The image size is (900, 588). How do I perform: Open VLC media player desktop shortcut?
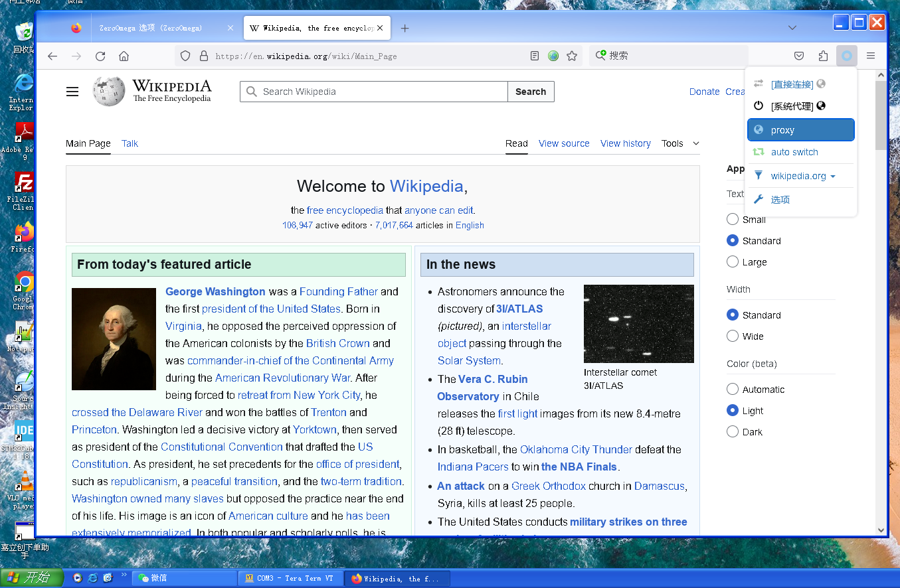tap(24, 490)
